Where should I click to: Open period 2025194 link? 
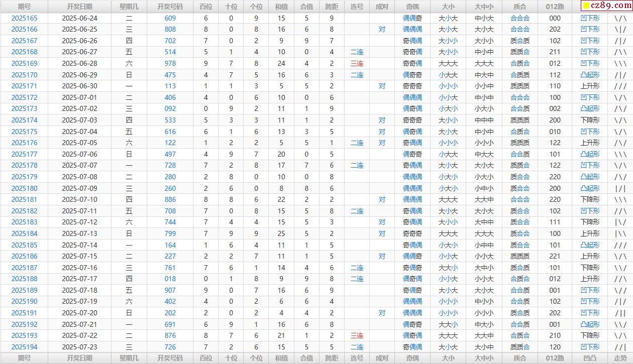[x=24, y=347]
